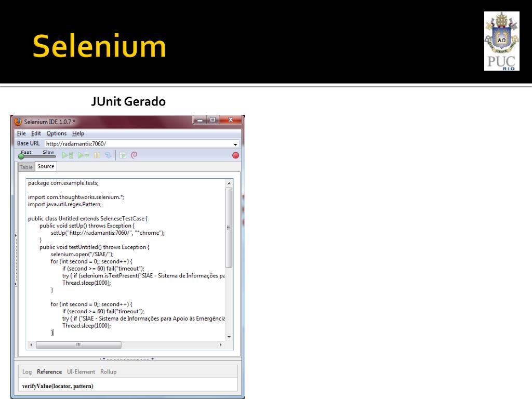The width and height of the screenshot is (532, 399).
Task: Open the File menu
Action: (x=21, y=134)
